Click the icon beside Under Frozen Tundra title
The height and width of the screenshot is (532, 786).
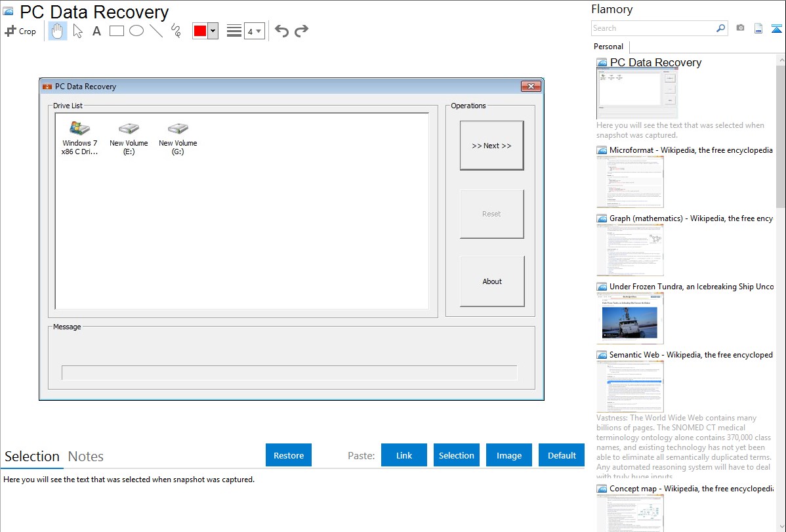click(x=602, y=287)
